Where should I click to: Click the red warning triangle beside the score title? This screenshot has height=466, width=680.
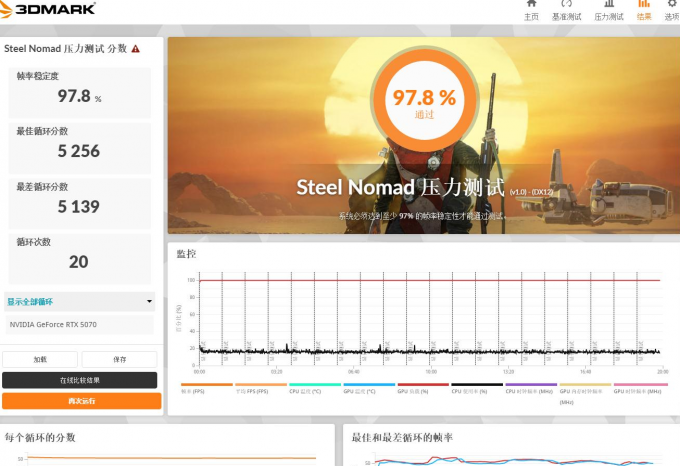[x=136, y=49]
